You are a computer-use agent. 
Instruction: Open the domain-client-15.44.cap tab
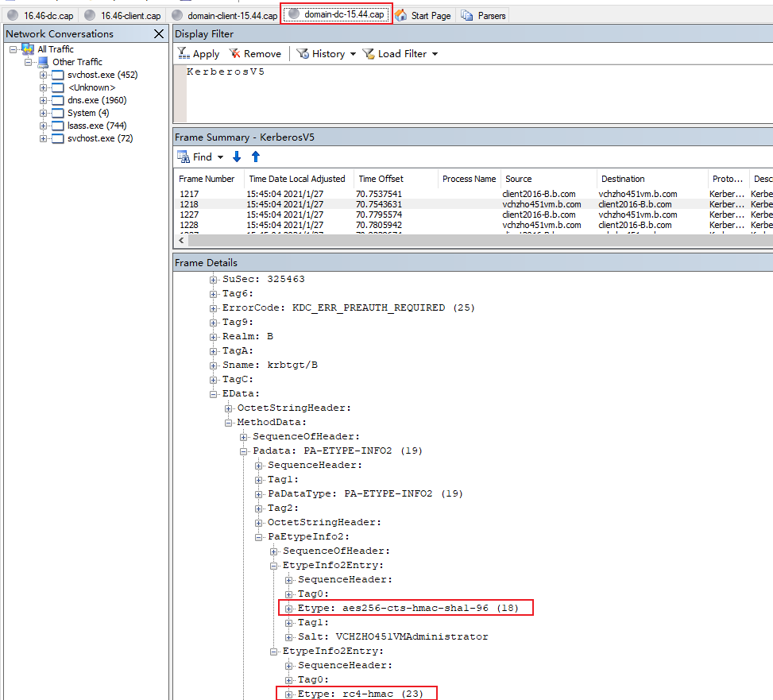point(225,16)
